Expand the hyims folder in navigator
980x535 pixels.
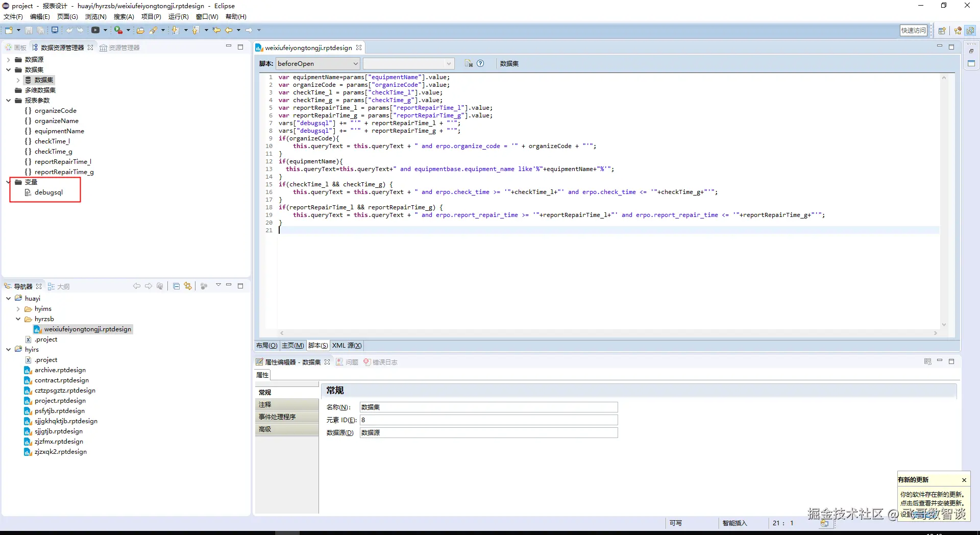[18, 309]
